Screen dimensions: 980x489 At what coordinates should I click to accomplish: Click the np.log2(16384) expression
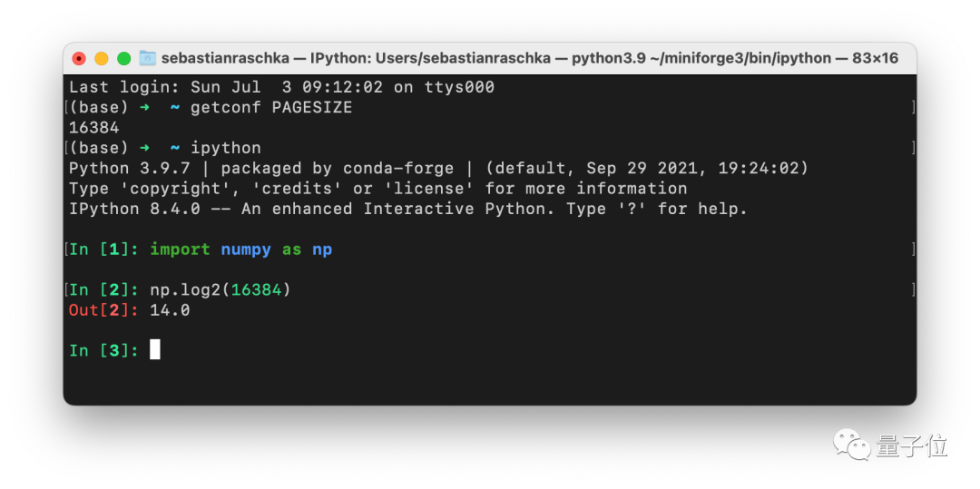coord(220,290)
